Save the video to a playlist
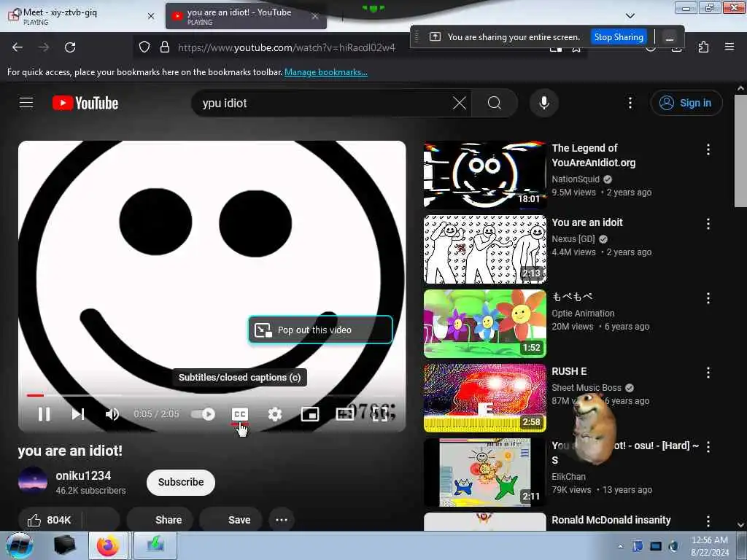This screenshot has width=747, height=560. (231, 520)
